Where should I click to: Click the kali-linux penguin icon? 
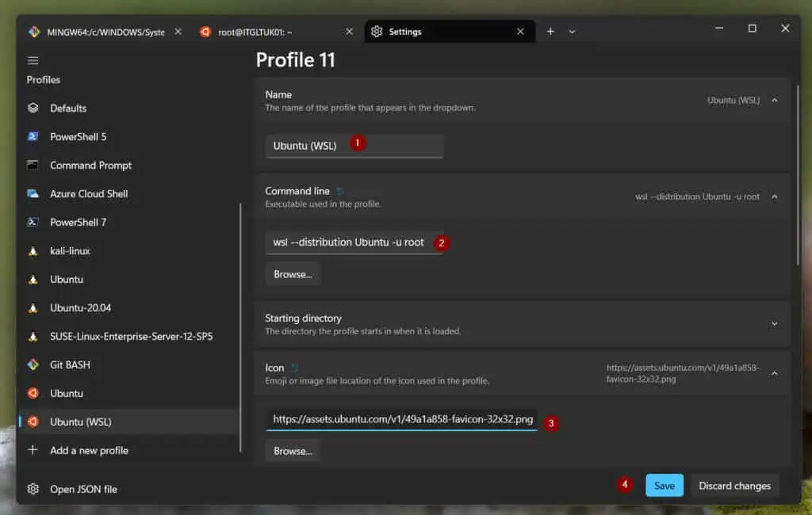(33, 251)
